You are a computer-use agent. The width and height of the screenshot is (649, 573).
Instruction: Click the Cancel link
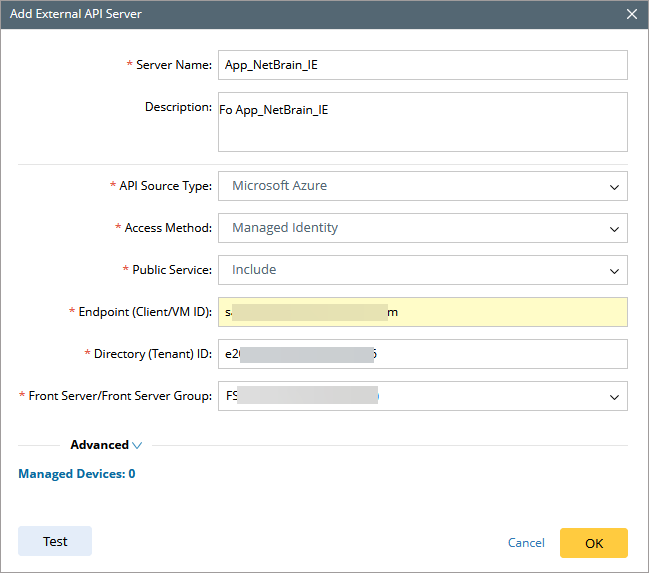click(x=526, y=543)
